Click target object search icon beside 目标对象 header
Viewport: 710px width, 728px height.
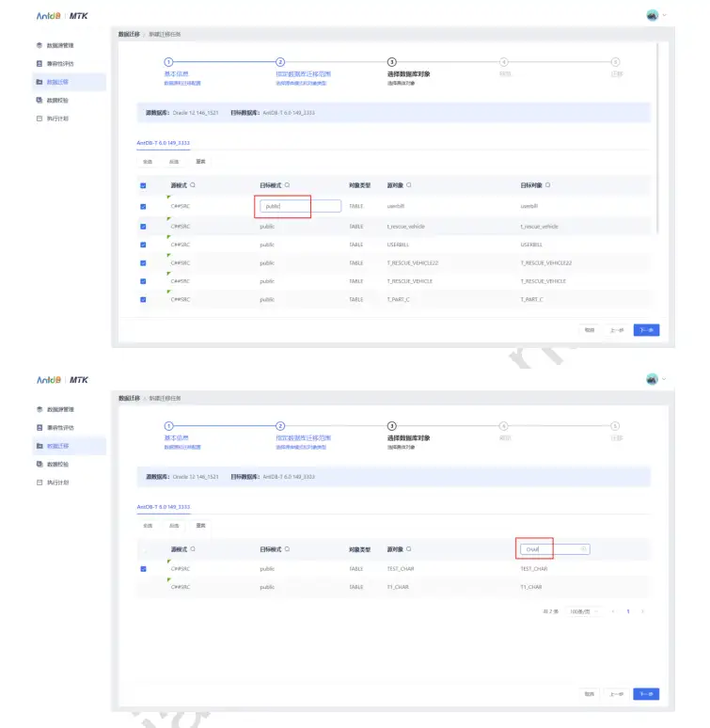(548, 185)
